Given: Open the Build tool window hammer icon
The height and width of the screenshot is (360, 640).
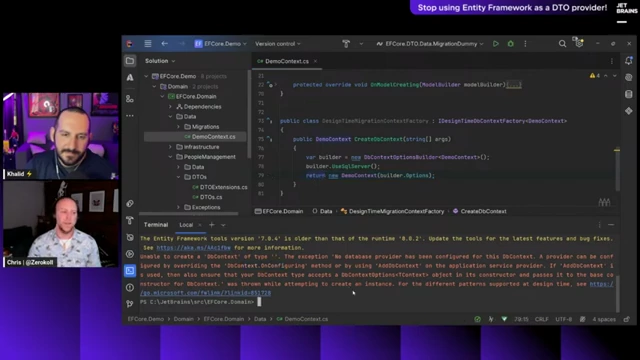Looking at the screenshot, I should coord(130,220).
